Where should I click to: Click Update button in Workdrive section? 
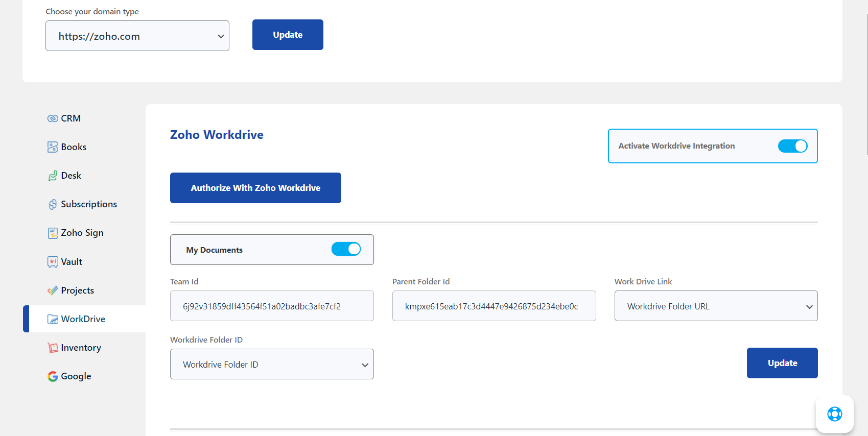click(x=782, y=363)
